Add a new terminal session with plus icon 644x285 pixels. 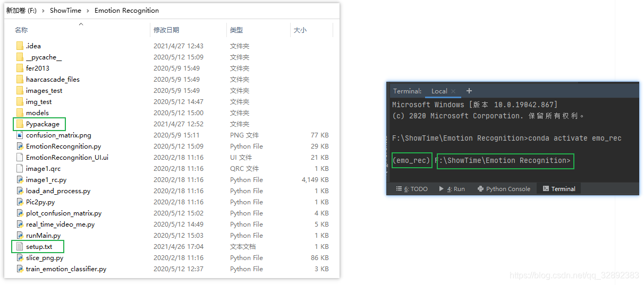(469, 91)
